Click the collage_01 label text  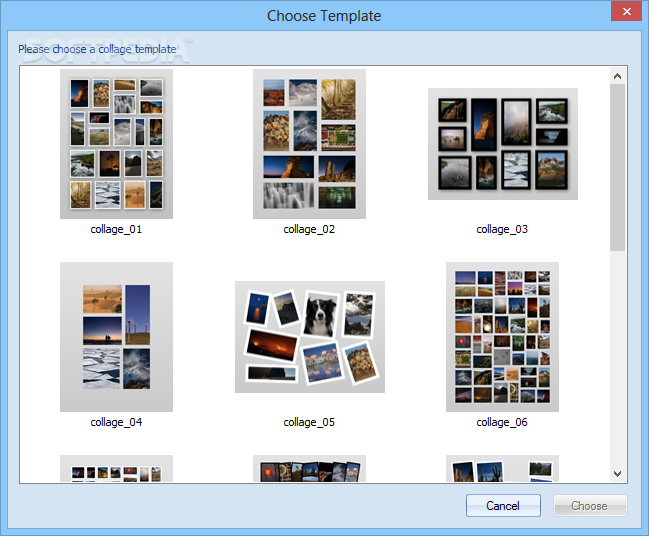point(116,229)
